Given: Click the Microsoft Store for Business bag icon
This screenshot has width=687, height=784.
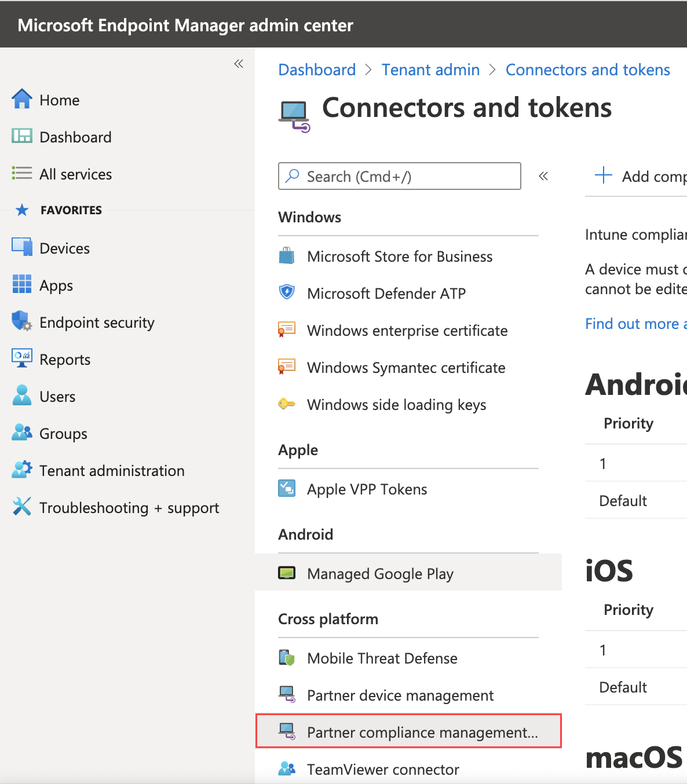Looking at the screenshot, I should (x=287, y=256).
